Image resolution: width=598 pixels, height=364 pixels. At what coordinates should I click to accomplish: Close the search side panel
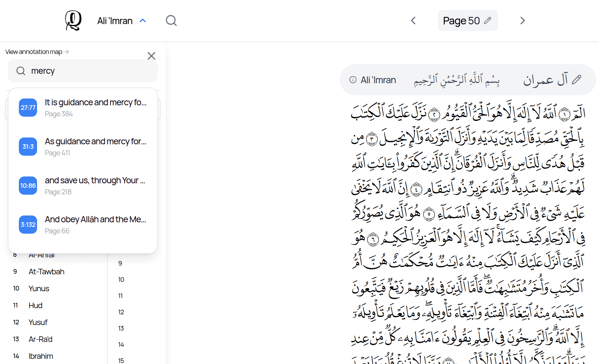click(x=151, y=56)
